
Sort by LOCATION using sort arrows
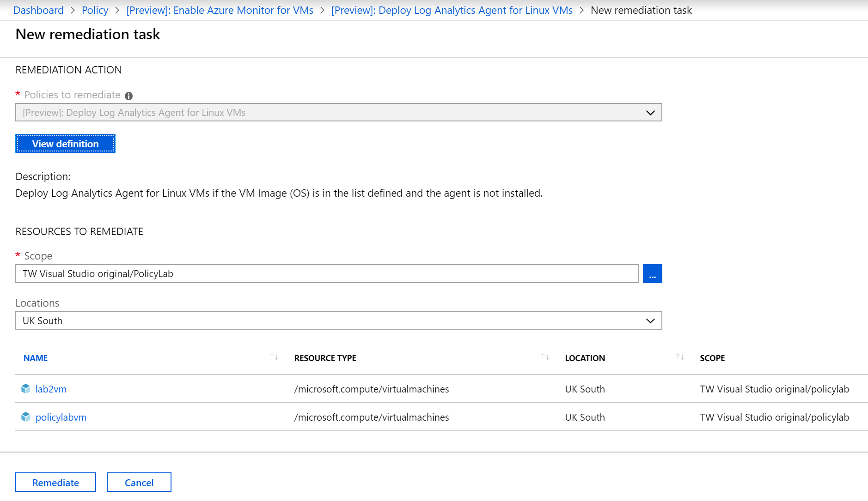coord(679,356)
